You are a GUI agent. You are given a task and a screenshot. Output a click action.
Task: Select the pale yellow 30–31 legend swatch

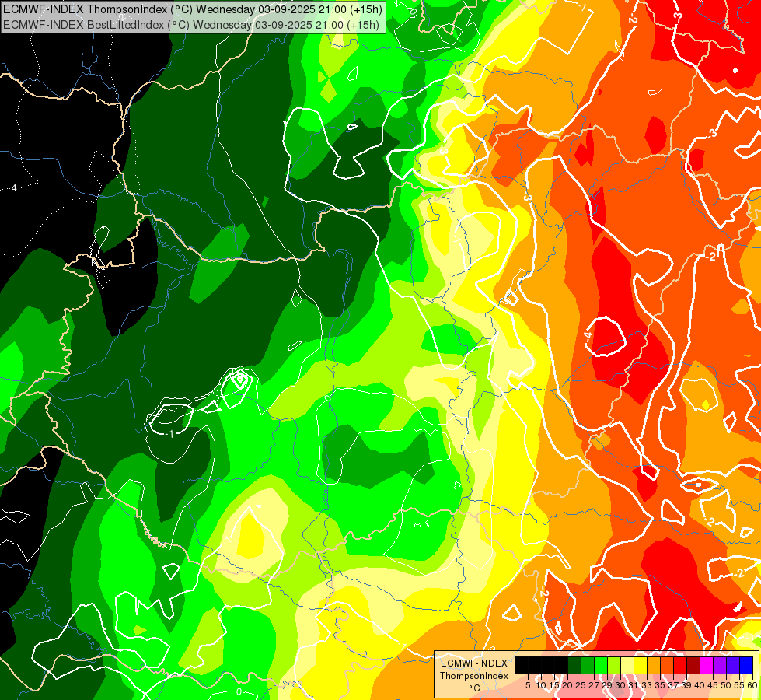pyautogui.click(x=627, y=666)
